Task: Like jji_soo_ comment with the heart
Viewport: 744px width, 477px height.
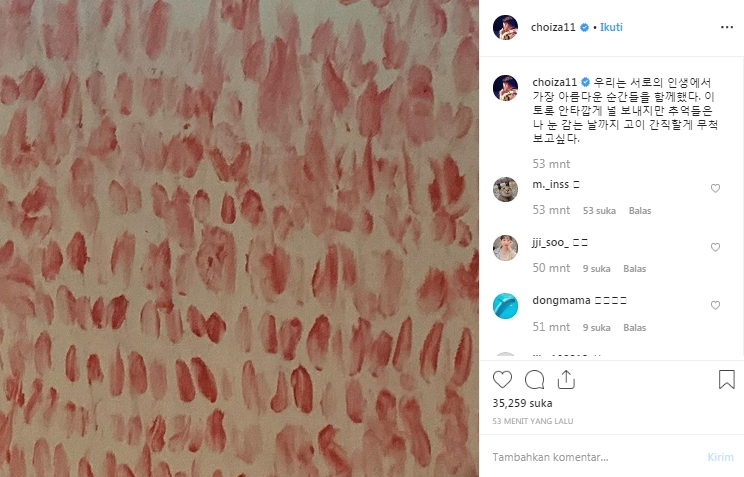Action: point(715,247)
